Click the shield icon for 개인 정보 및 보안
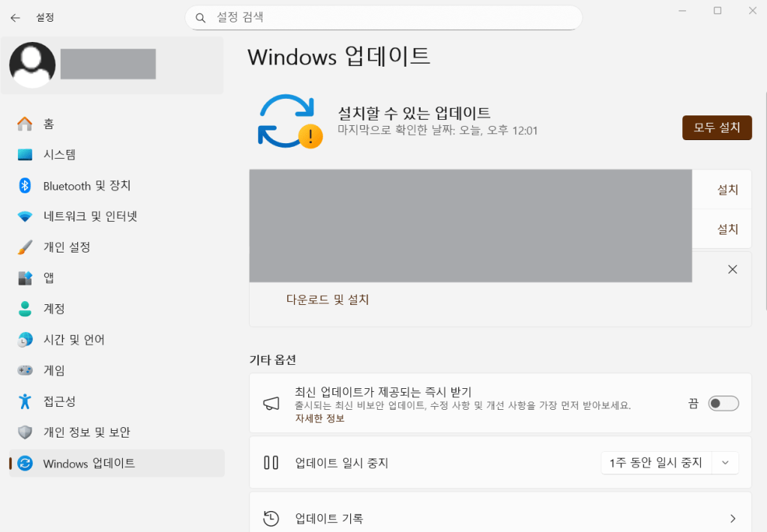767x532 pixels. (25, 432)
